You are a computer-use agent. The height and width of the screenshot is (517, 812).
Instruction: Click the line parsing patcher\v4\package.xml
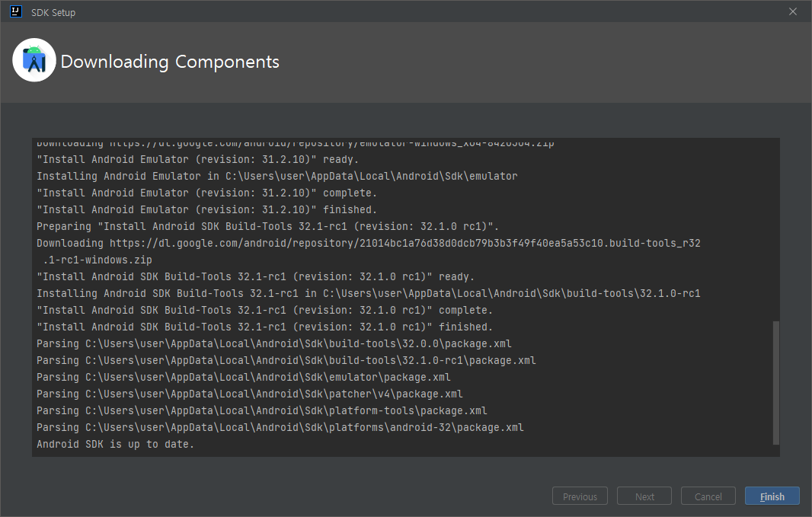pos(250,394)
